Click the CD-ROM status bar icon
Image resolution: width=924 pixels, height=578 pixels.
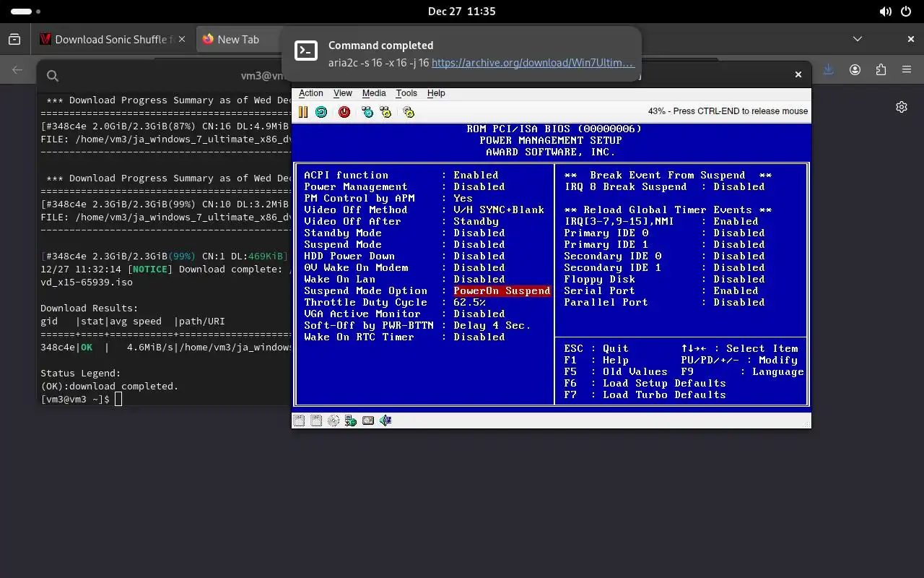point(334,420)
